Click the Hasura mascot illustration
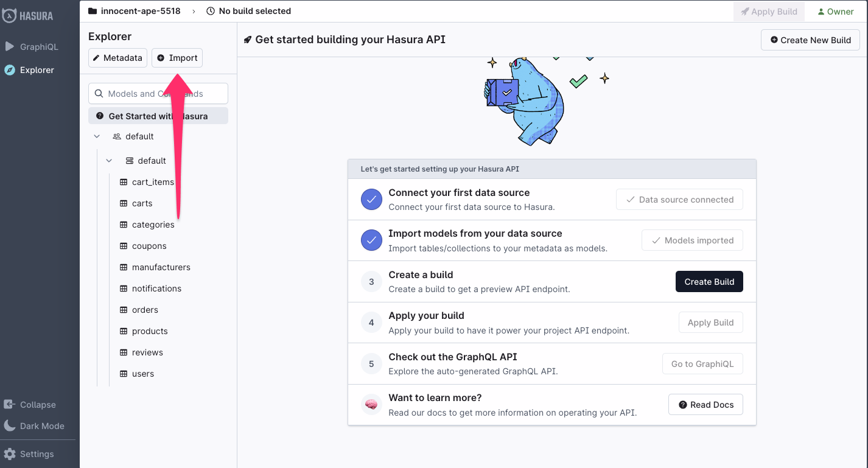Screen dimensions: 868x468 pos(525,100)
